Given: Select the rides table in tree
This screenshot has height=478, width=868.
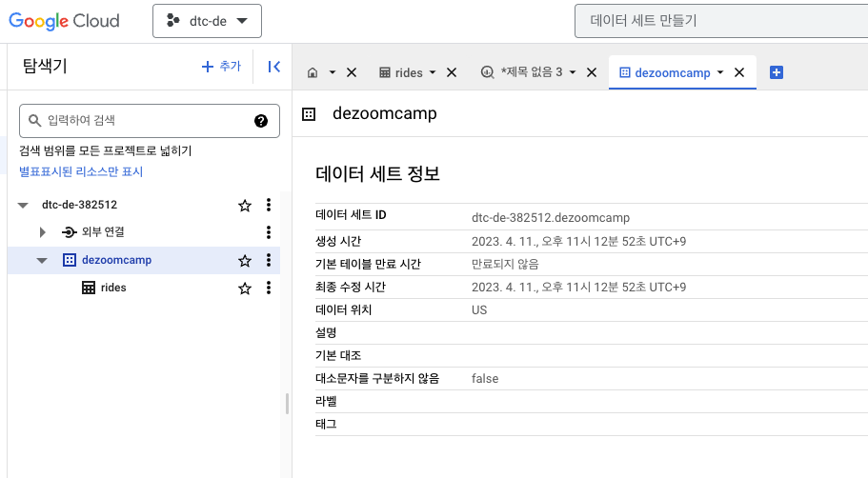Looking at the screenshot, I should click(x=113, y=288).
